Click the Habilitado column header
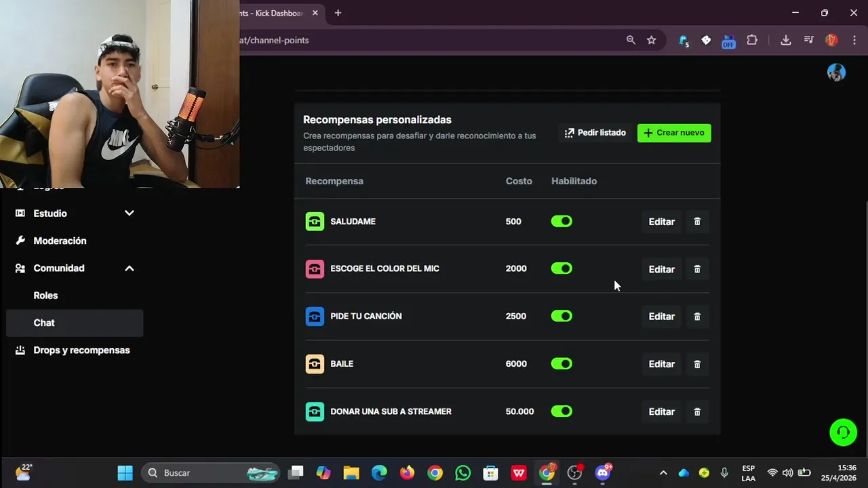The height and width of the screenshot is (488, 868). (x=574, y=181)
